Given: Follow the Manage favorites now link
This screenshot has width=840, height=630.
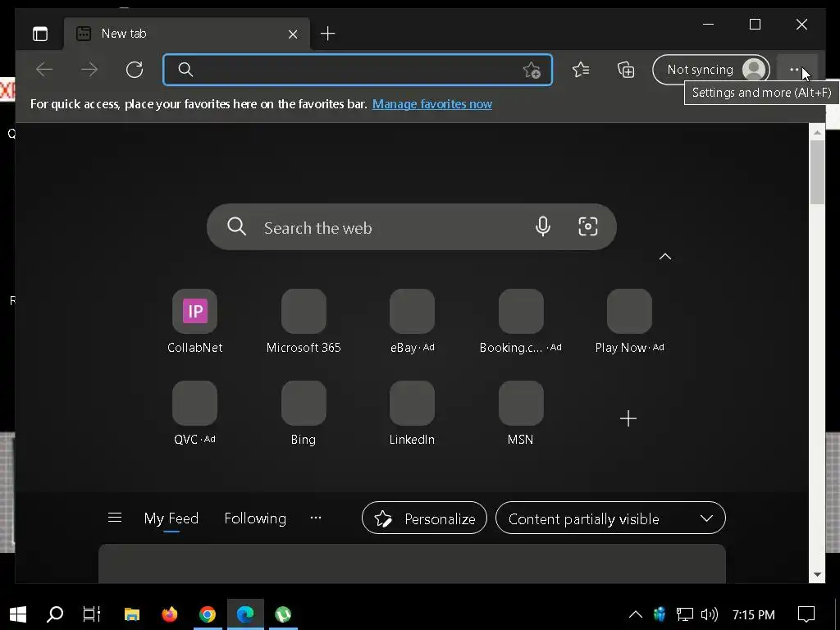Looking at the screenshot, I should coord(432,104).
